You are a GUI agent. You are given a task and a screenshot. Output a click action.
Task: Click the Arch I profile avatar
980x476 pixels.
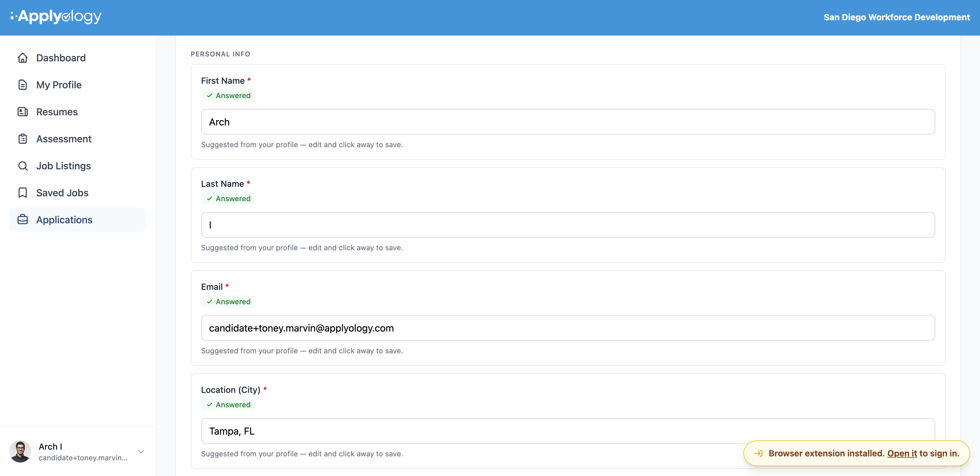(x=20, y=452)
